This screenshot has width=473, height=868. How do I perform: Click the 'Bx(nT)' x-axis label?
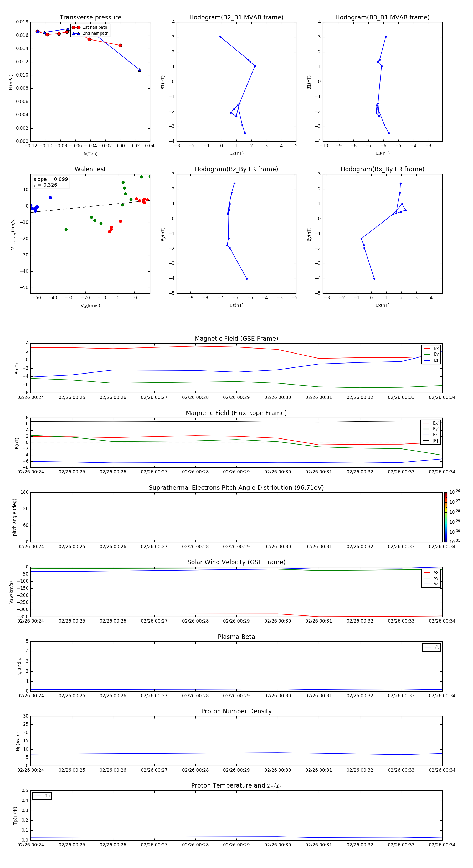tap(382, 305)
